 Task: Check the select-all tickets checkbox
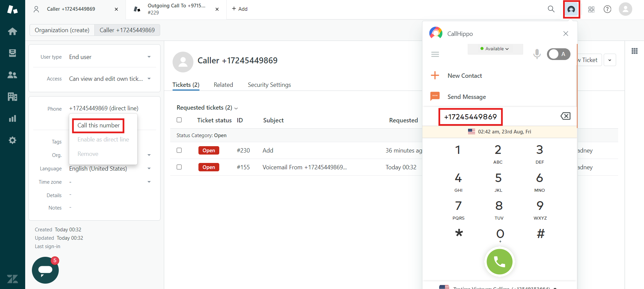click(179, 120)
